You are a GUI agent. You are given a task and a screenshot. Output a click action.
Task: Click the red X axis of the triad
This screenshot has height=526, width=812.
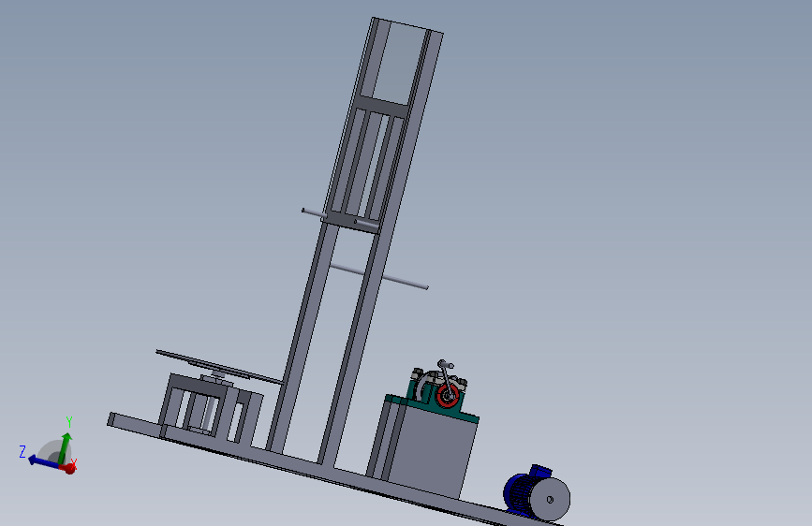[70, 468]
